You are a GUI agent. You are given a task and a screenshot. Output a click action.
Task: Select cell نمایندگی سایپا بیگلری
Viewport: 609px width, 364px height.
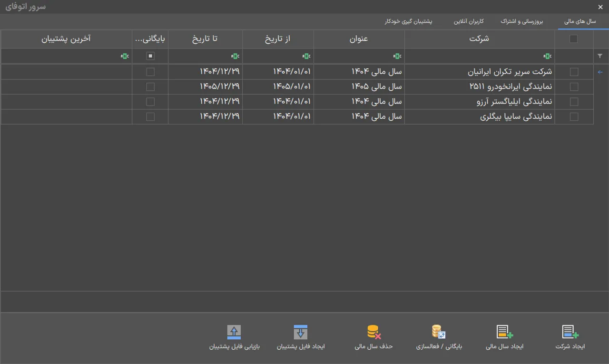click(x=480, y=117)
